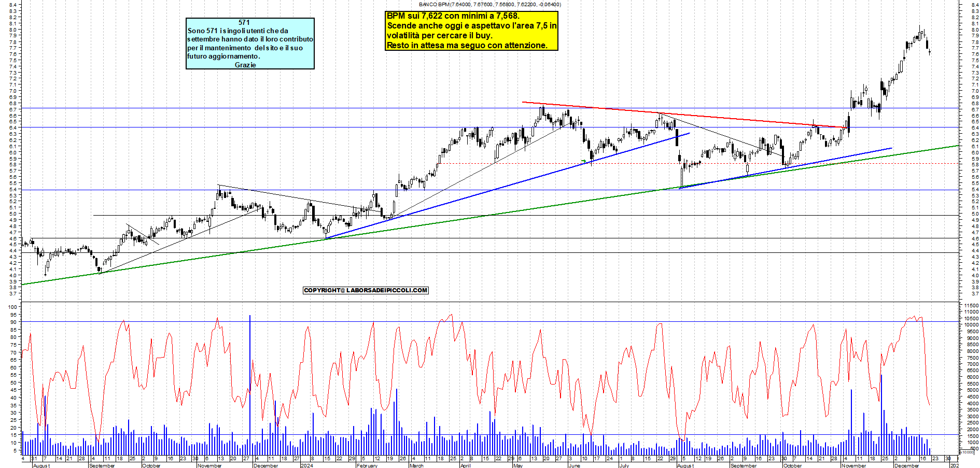Click the "BPM sui 7,622 con minimi" line
The height and width of the screenshot is (468, 980).
[x=453, y=16]
